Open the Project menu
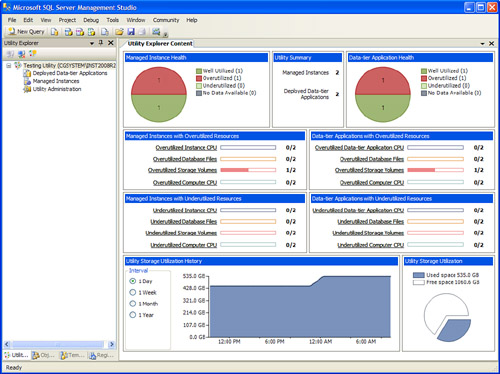Viewport: 500px width, 374px height. coord(67,20)
